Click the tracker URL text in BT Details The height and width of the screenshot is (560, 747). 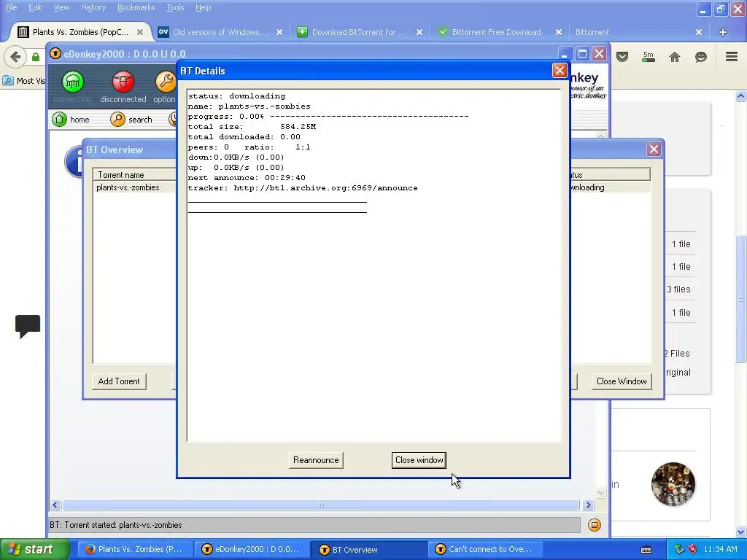pos(325,187)
